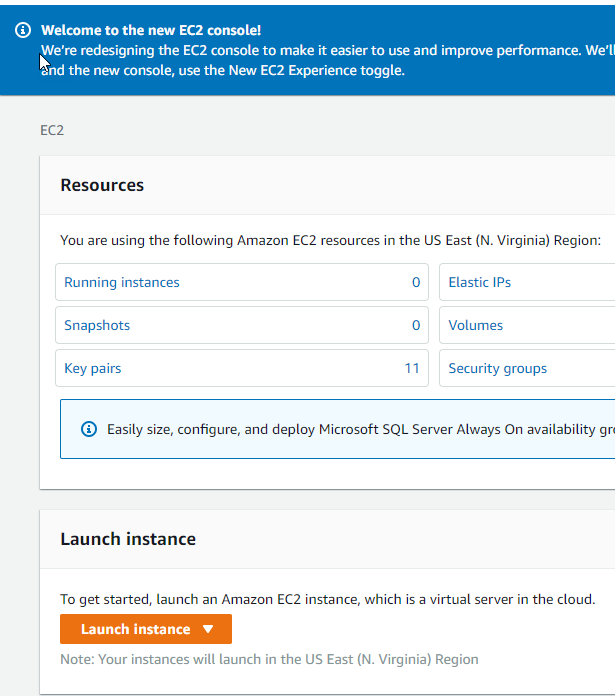
Task: Open the Elastic IPs link
Action: tap(480, 282)
